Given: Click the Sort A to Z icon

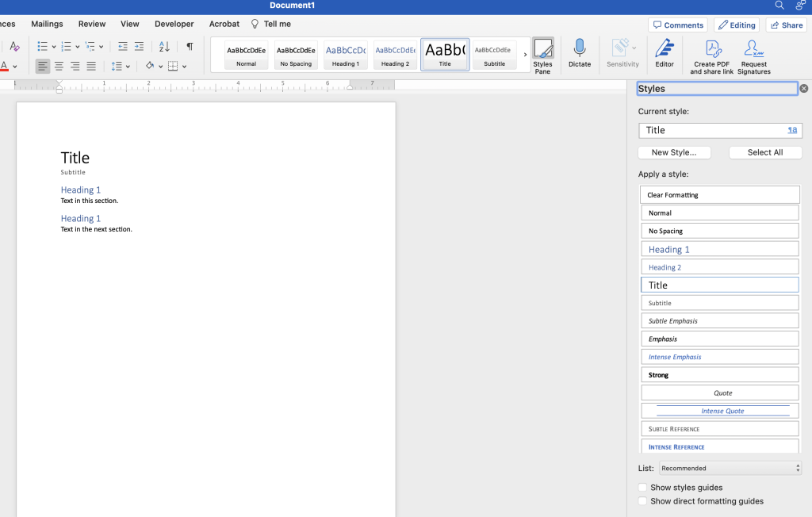Looking at the screenshot, I should pyautogui.click(x=164, y=47).
